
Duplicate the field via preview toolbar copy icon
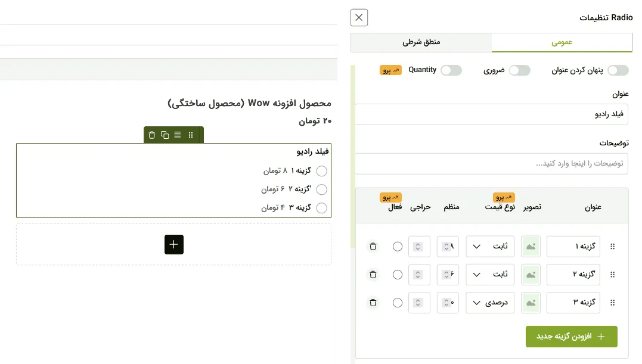point(165,135)
